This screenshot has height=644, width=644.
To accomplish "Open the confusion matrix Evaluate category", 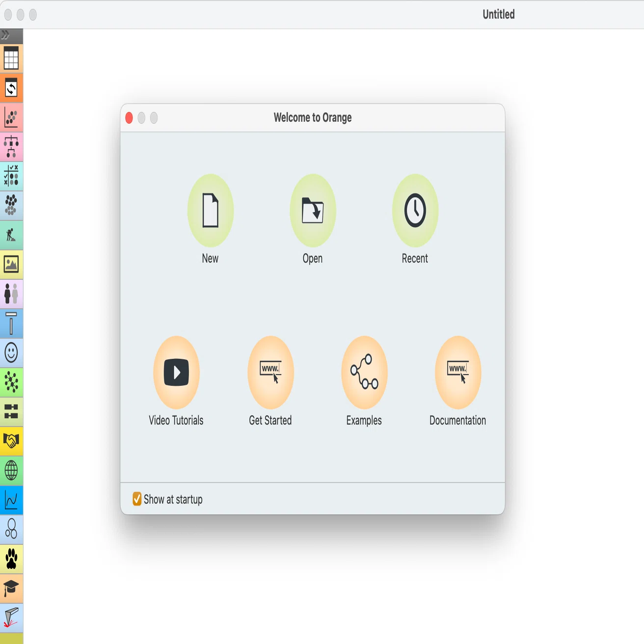I will pyautogui.click(x=11, y=176).
